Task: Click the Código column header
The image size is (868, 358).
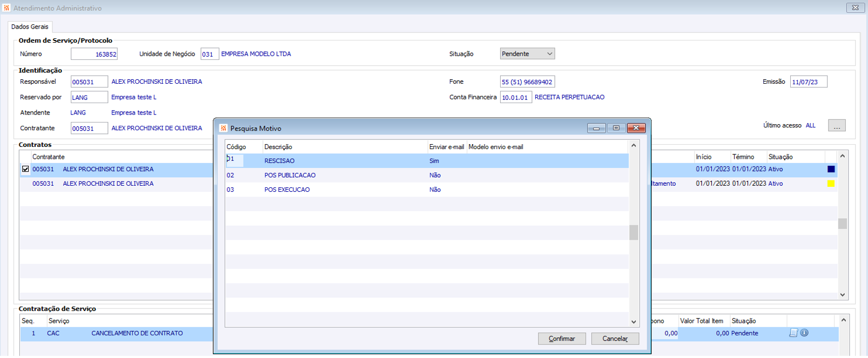Action: coord(236,147)
